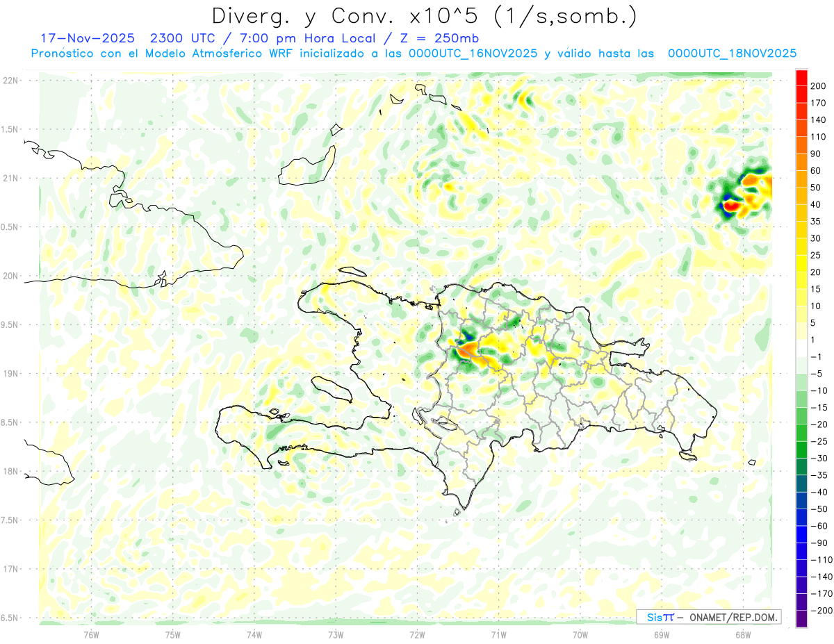The height and width of the screenshot is (644, 834).
Task: Click the dark purple colorbar segment below -200
Action: (x=801, y=619)
